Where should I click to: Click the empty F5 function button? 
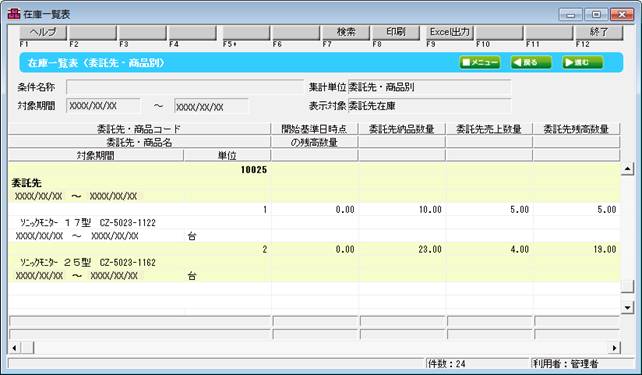pyautogui.click(x=246, y=32)
